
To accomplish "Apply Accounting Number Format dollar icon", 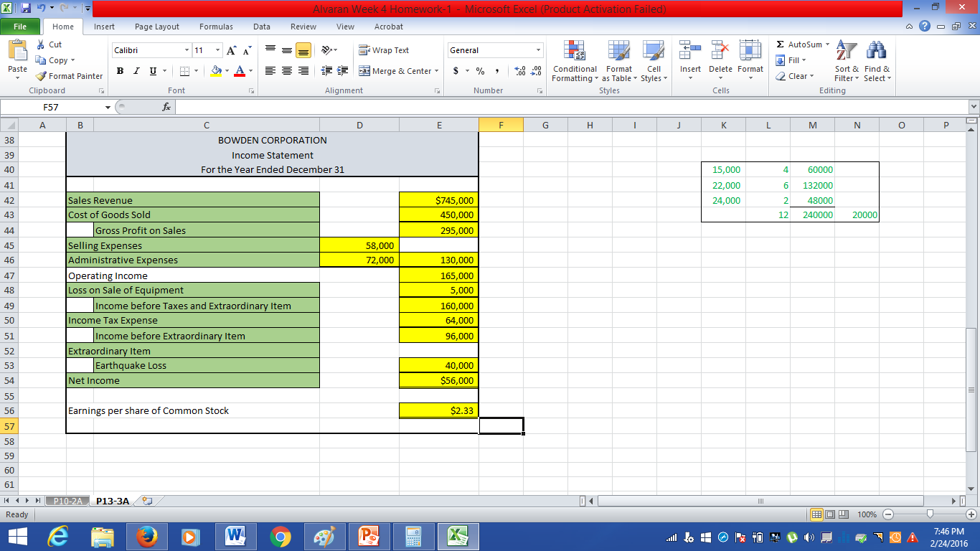I will 456,71.
